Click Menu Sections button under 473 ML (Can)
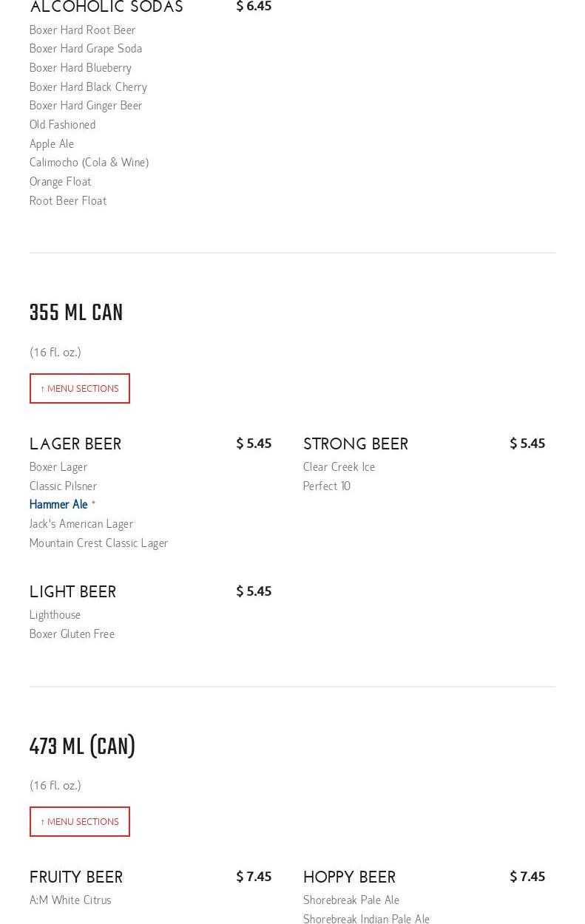 [80, 821]
